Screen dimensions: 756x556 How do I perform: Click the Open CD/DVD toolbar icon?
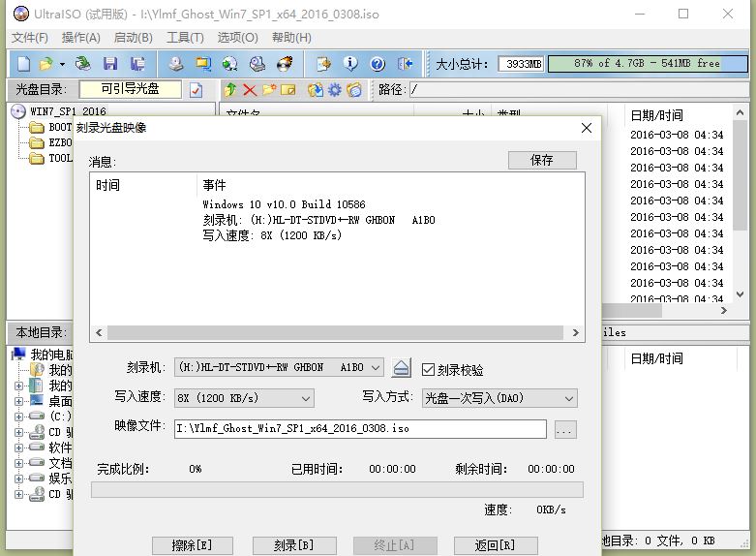point(83,64)
